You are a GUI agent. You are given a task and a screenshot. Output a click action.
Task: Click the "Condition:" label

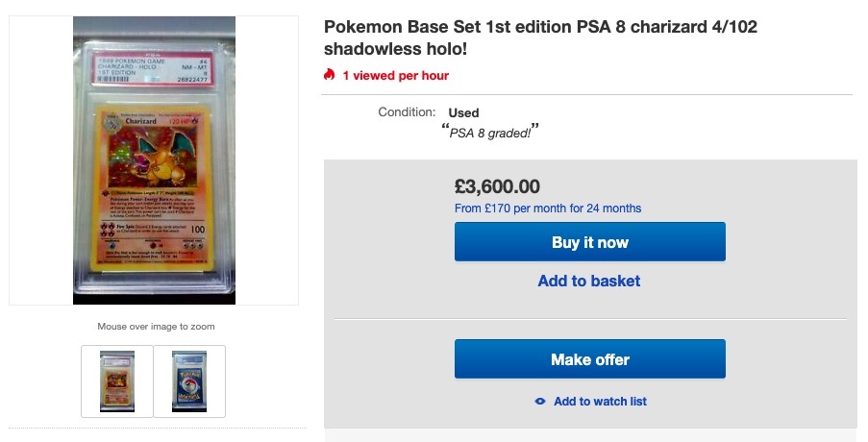407,112
